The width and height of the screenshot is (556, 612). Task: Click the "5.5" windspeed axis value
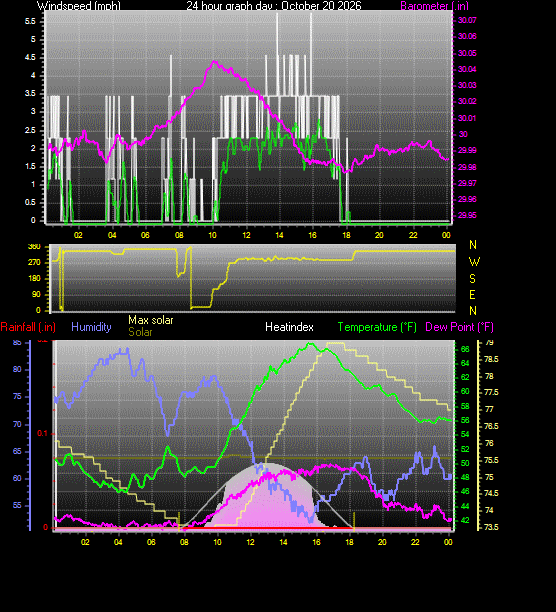coord(30,21)
